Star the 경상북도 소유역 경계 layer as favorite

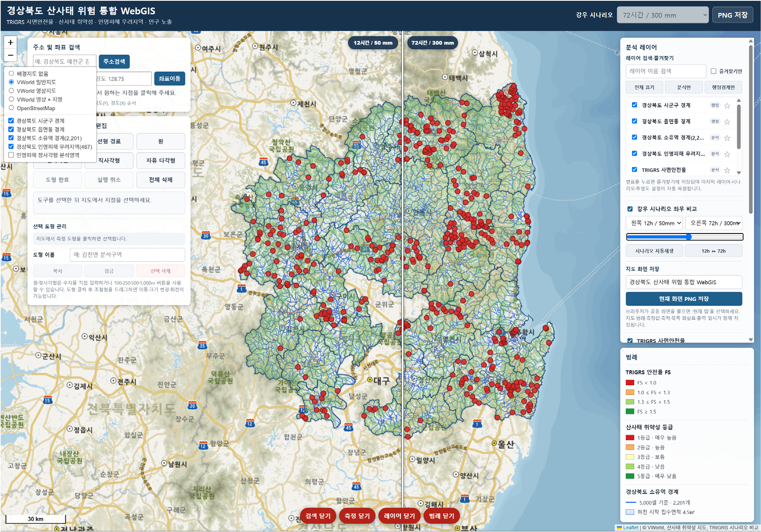point(727,138)
